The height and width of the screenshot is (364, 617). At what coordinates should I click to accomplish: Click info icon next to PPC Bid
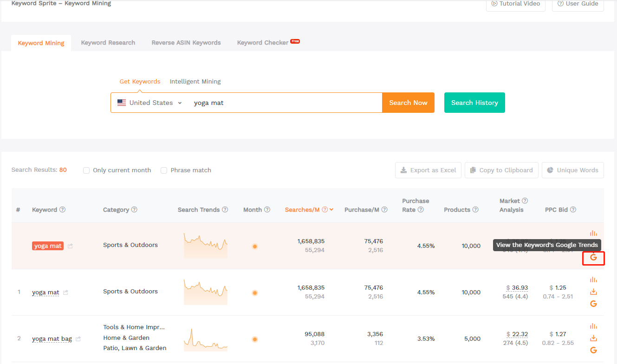click(x=573, y=209)
